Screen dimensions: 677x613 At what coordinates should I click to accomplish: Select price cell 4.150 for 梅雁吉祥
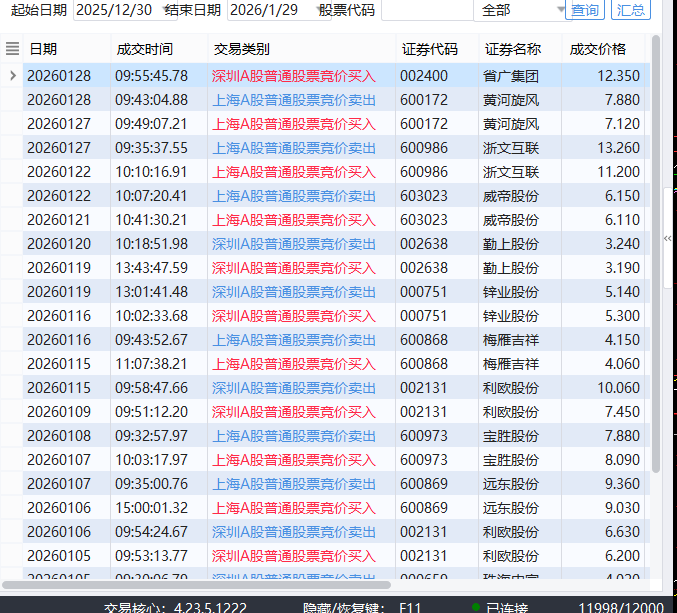[x=604, y=340]
